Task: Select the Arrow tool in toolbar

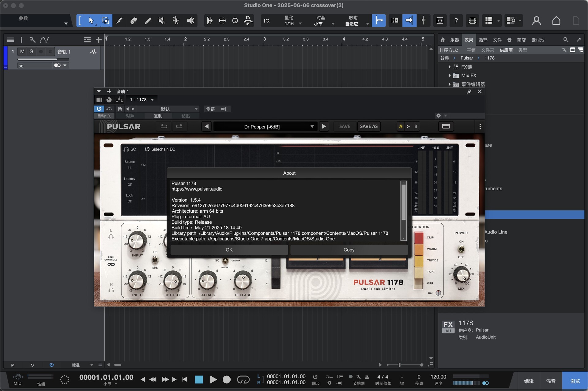Action: coord(91,20)
